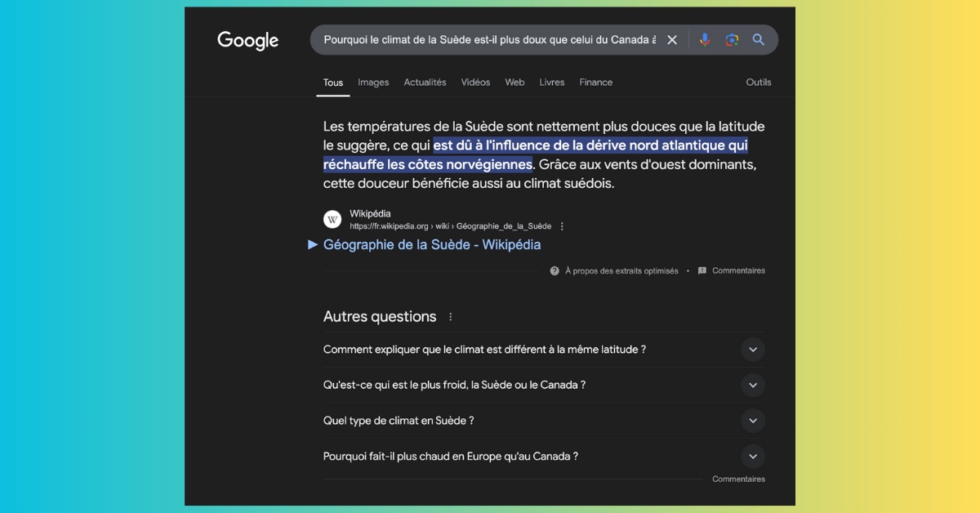Click Commentaires below Autres questions

tap(738, 480)
